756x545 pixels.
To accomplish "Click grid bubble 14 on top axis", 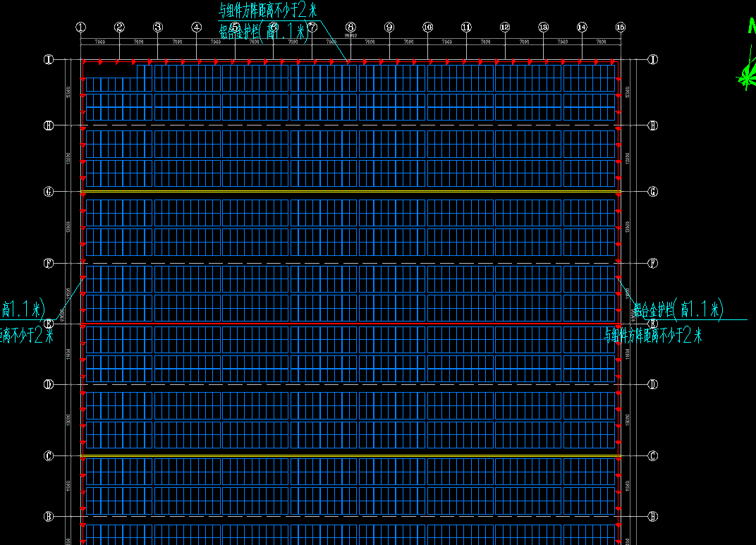I will pyautogui.click(x=581, y=27).
